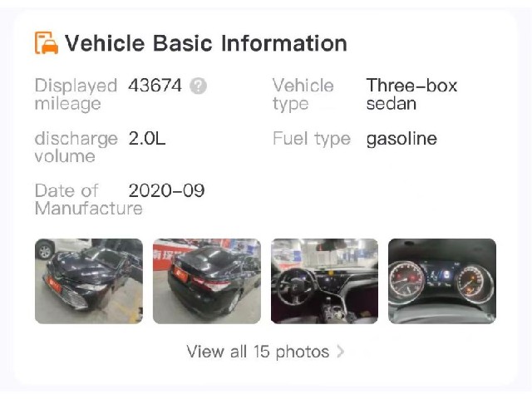Screen dimensions: 532x399
Task: Click the discharge volume label
Action: (76, 147)
